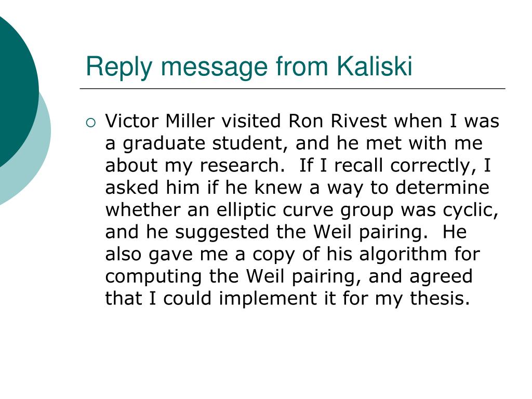Click the word 'determine' in the paragraph

[x=443, y=188]
